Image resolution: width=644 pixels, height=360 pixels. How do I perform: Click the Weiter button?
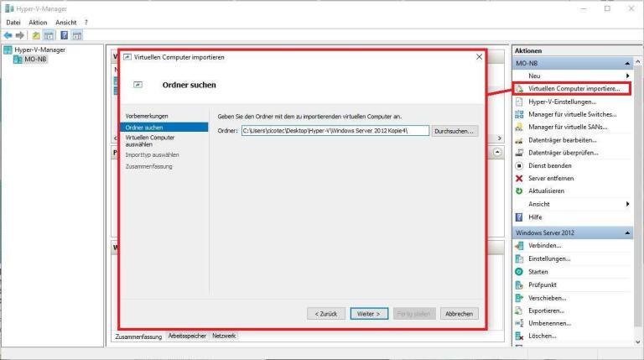(369, 314)
